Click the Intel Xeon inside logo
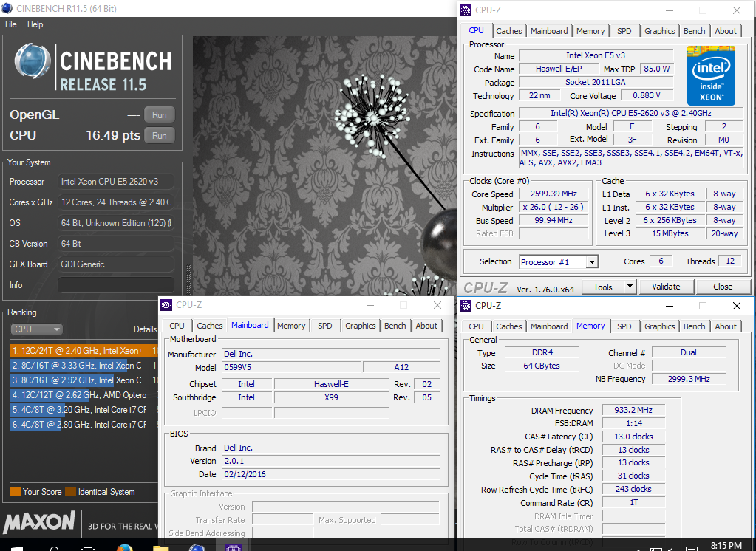Image resolution: width=756 pixels, height=551 pixels. click(711, 75)
